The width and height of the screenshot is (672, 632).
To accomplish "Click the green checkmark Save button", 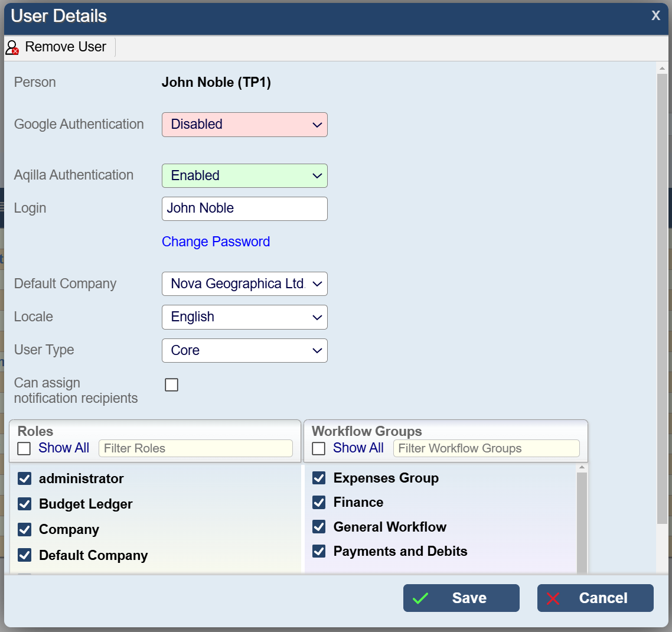I will pos(461,598).
